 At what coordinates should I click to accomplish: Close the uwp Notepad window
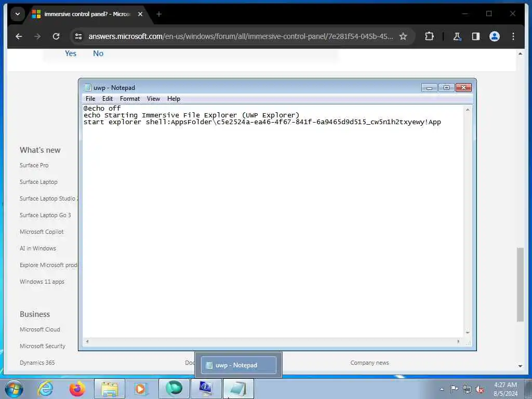point(463,88)
